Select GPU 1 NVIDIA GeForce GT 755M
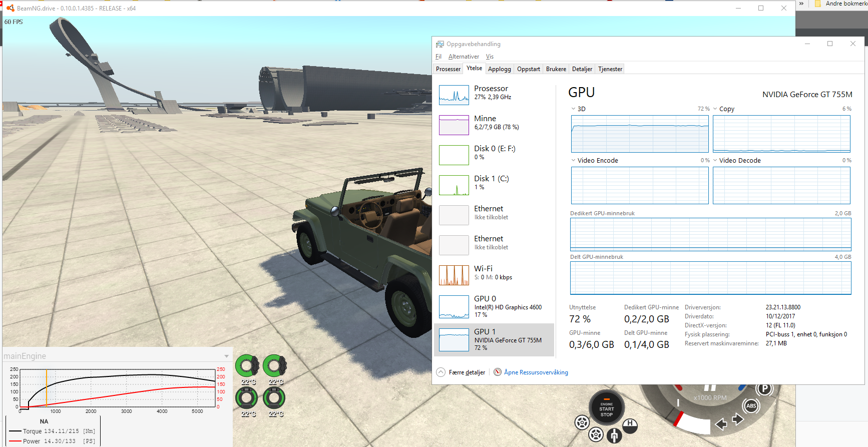The height and width of the screenshot is (447, 868). (x=494, y=340)
